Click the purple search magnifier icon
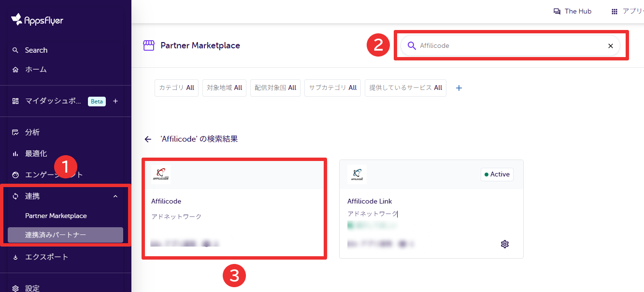This screenshot has height=292, width=644. [412, 46]
